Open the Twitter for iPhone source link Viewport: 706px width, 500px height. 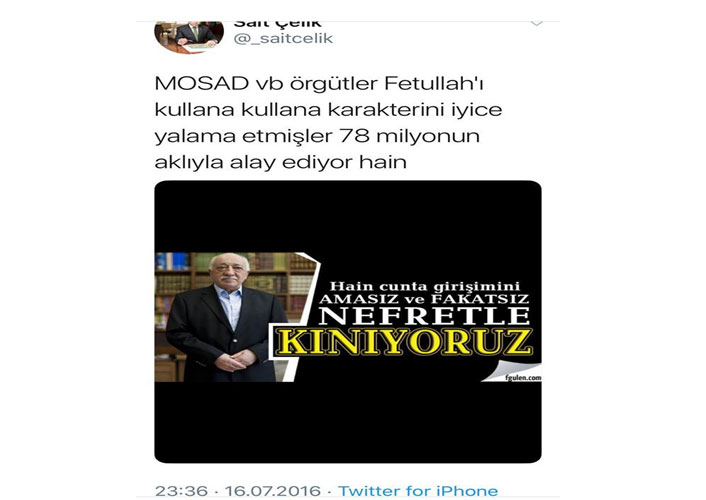[418, 491]
